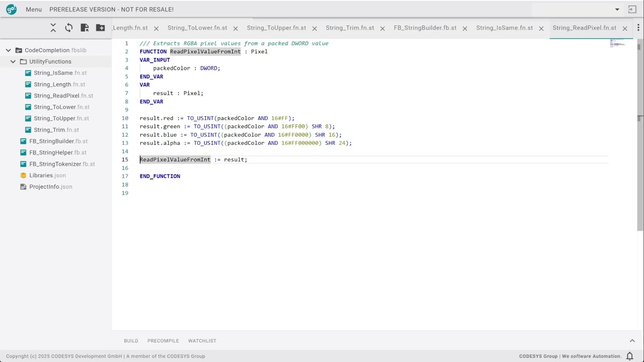This screenshot has height=362, width=644.
Task: Place cursor on line 15 assignment
Action: click(x=193, y=160)
